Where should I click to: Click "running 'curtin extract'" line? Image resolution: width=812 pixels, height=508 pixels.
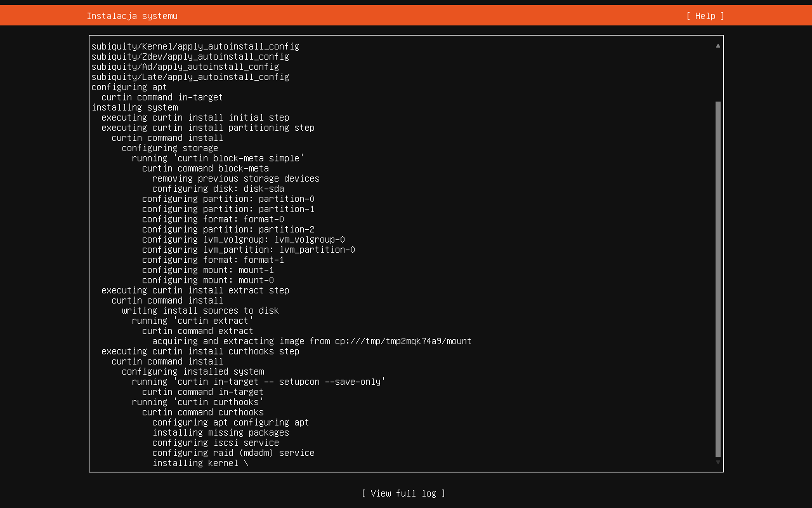193,321
